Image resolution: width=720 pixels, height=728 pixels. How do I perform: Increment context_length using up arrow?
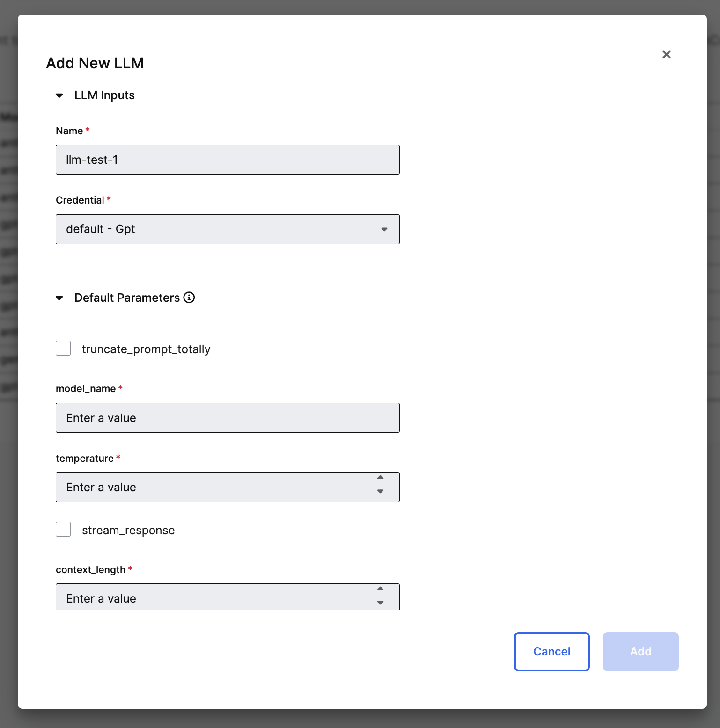[380, 589]
